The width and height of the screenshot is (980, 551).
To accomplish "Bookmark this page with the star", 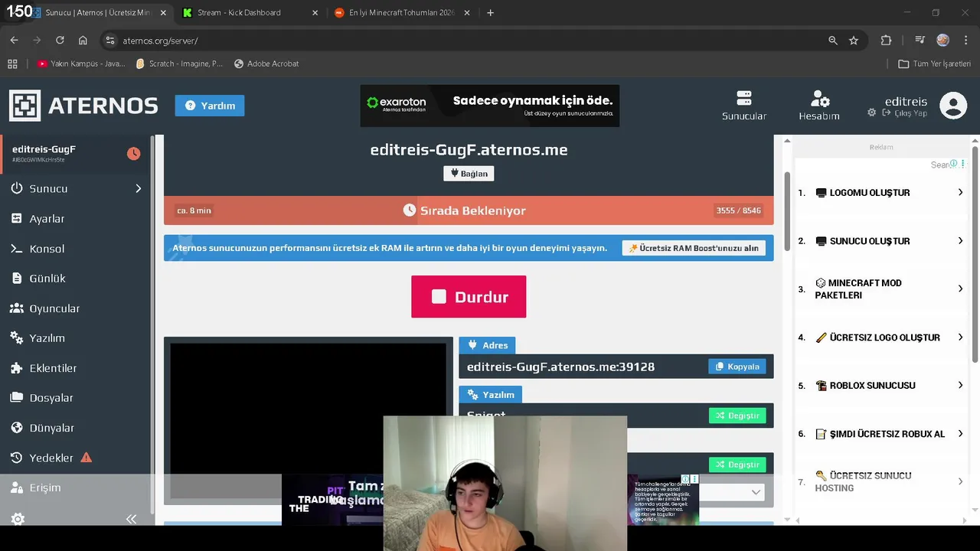I will pos(854,41).
